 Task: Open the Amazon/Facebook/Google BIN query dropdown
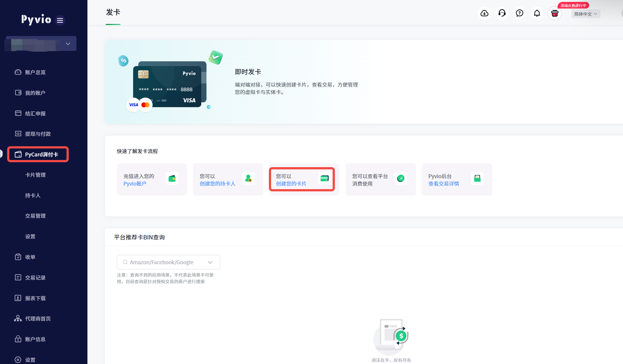click(x=168, y=262)
